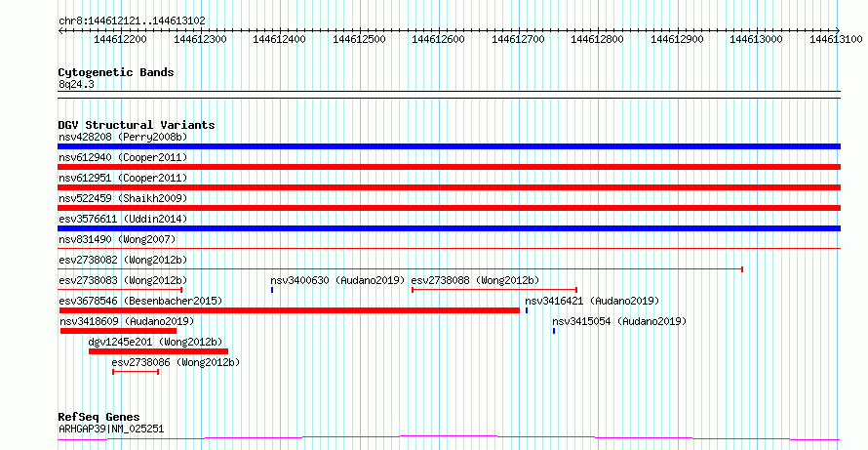
Task: Select the thin nsv831490 (Wong2007) red line
Action: click(x=449, y=248)
